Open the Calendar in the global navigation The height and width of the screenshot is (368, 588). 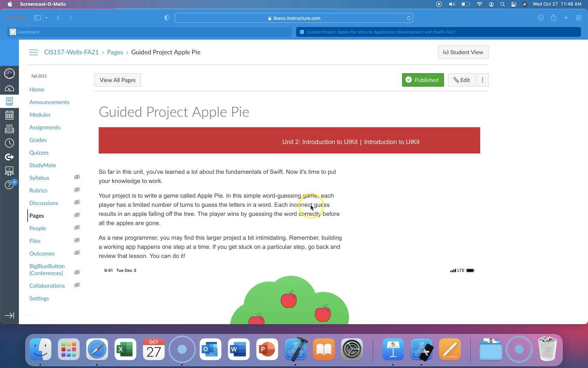(x=9, y=115)
